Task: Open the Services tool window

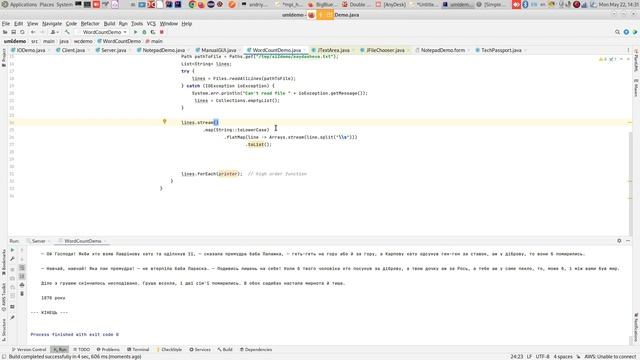Action: pos(200,349)
